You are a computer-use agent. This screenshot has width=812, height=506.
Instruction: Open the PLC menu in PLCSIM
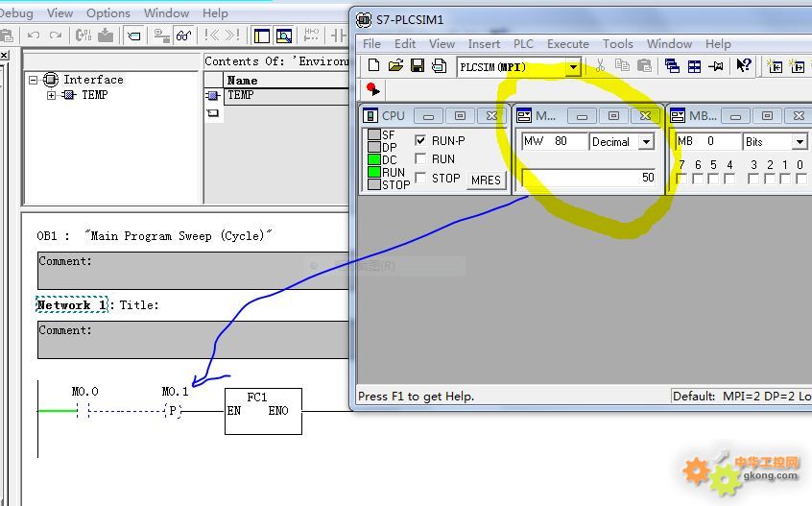(523, 44)
